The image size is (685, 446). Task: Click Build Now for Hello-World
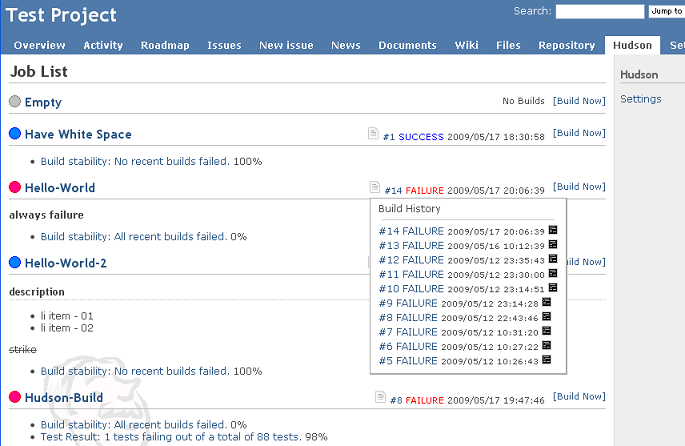(x=579, y=187)
